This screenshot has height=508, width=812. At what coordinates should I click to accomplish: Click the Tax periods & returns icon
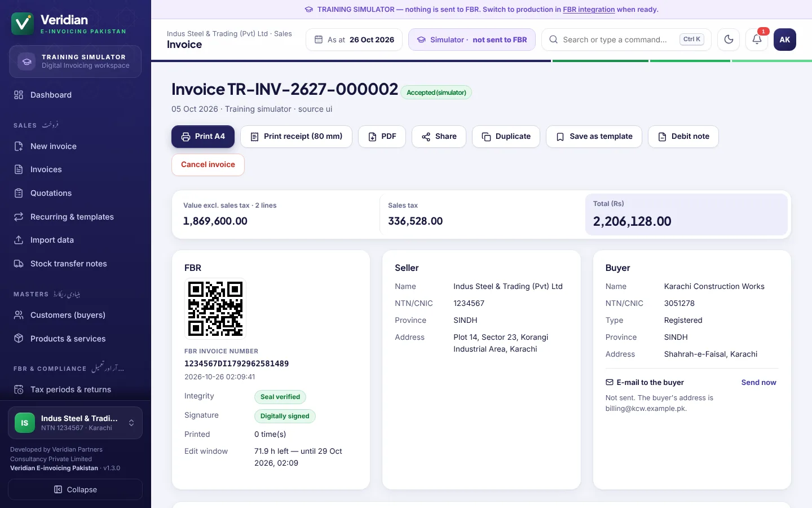click(x=19, y=389)
